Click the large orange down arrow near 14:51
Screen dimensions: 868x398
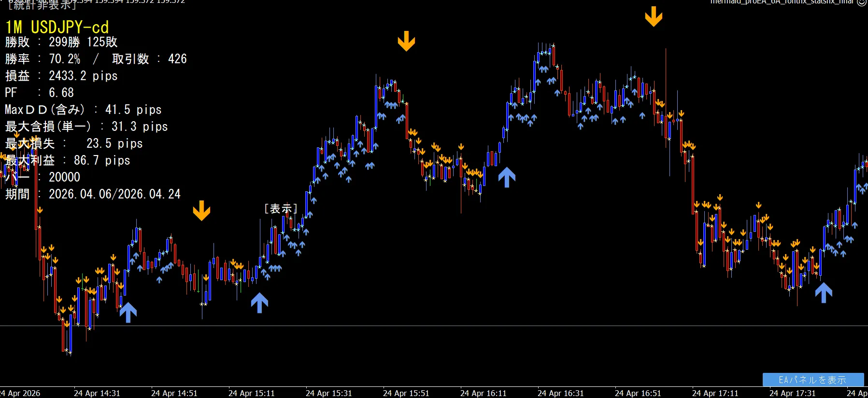click(x=201, y=211)
